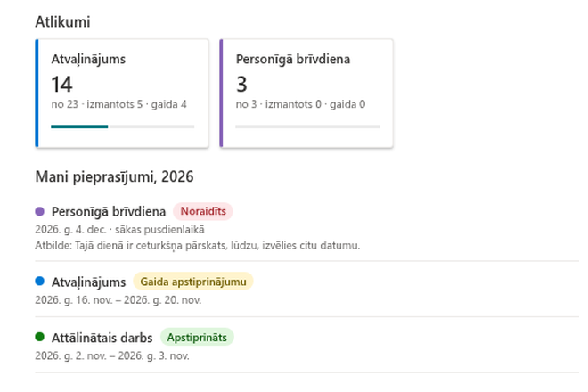Click the remaining days number 14
Viewport: 588px width, 392px height.
61,84
